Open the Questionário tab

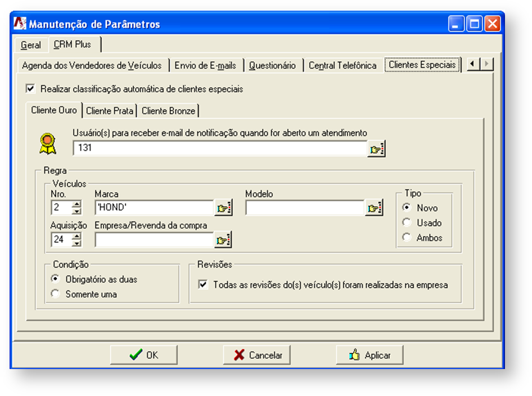272,65
